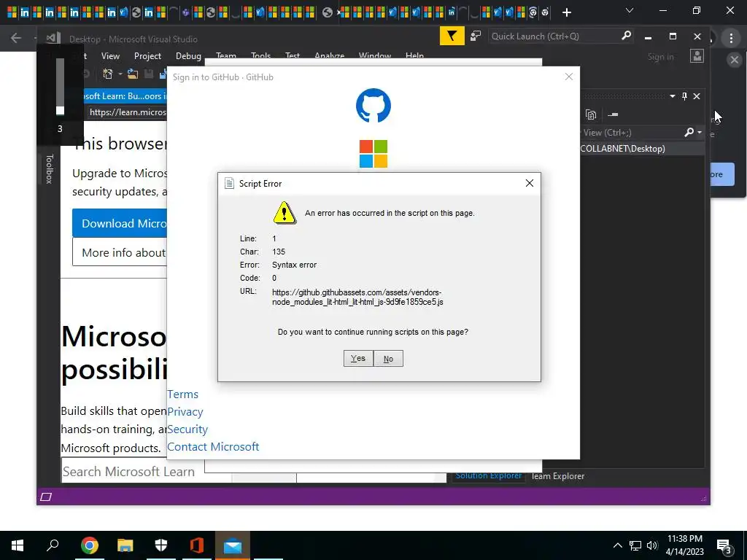Click No to stop running scripts
The height and width of the screenshot is (560, 747).
click(x=388, y=359)
